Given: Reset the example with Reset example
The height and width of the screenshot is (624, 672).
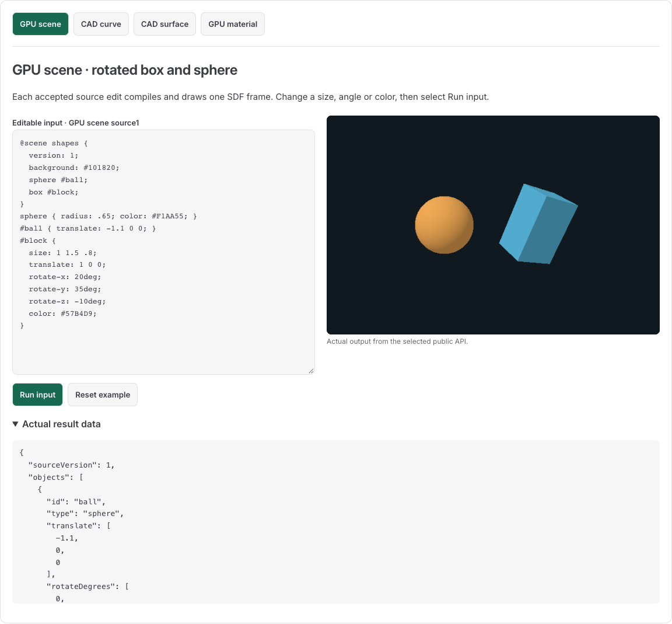Looking at the screenshot, I should (x=103, y=395).
